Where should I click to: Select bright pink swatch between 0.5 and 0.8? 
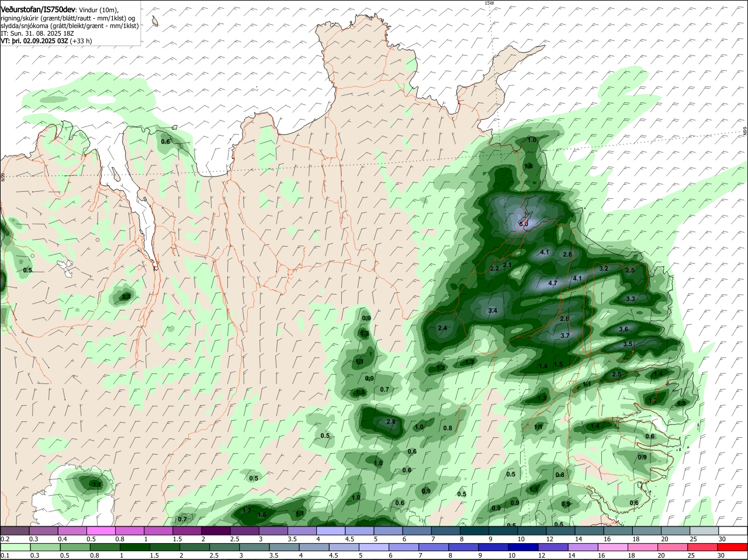pos(101,531)
